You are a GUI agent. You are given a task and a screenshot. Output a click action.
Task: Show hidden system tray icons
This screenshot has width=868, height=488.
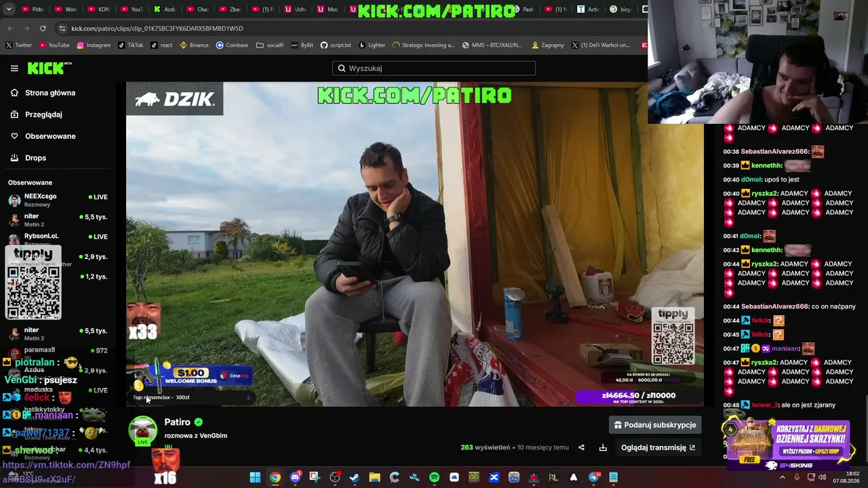[x=783, y=478]
